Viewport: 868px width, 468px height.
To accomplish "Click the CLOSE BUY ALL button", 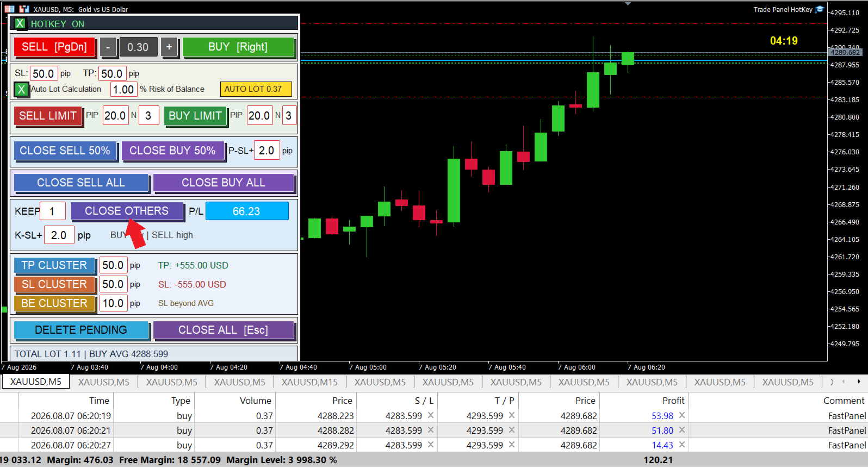I will [x=224, y=183].
